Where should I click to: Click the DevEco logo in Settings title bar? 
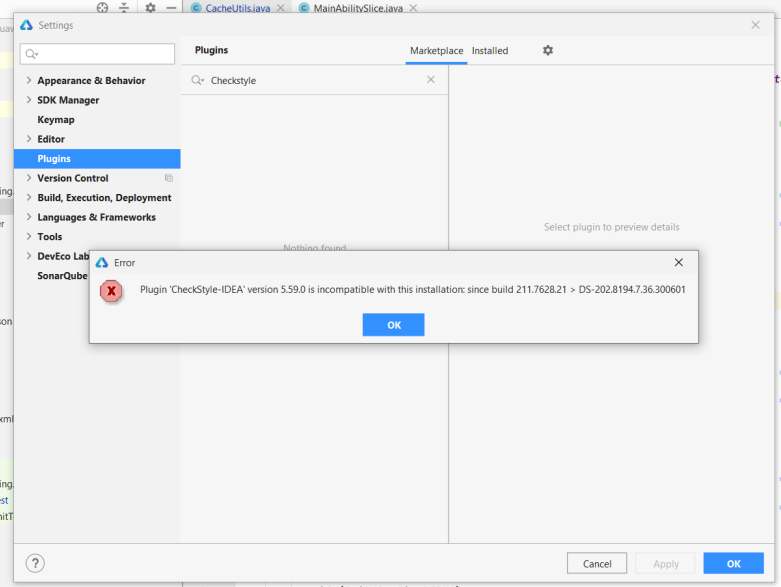[x=26, y=25]
